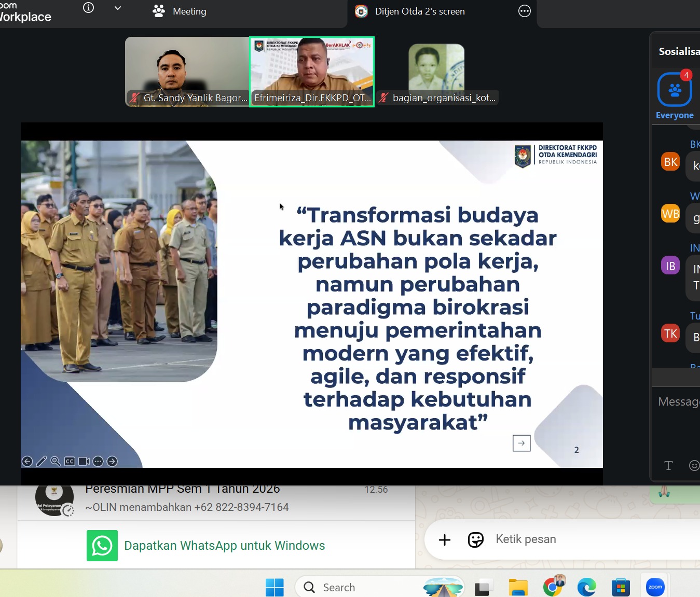This screenshot has width=700, height=597.
Task: Advance to next slide with arrow circle
Action: (x=112, y=461)
